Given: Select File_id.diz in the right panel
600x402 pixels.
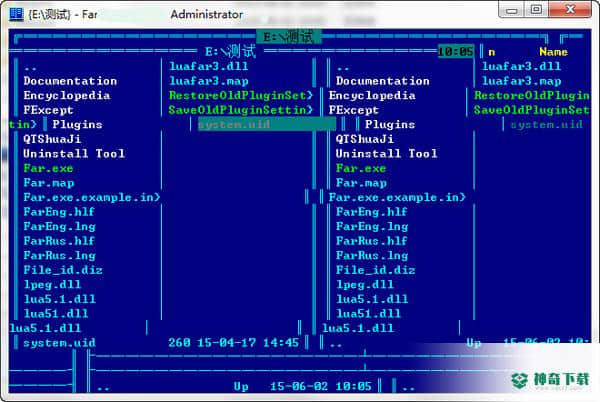Looking at the screenshot, I should point(375,270).
